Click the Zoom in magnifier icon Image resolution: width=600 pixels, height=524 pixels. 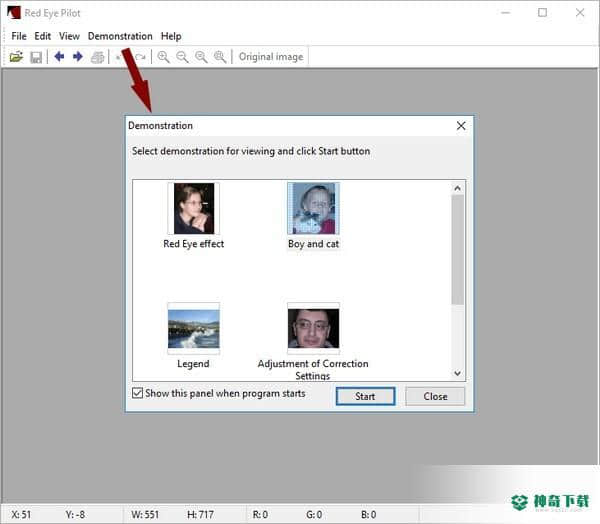tap(164, 57)
